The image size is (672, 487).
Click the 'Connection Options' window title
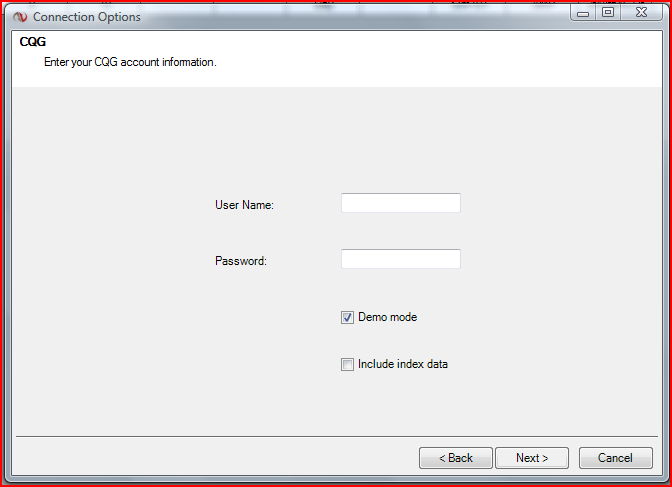pyautogui.click(x=87, y=17)
